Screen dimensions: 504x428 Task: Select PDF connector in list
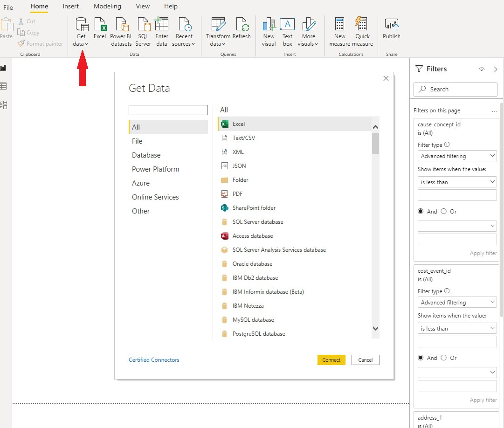[x=295, y=194]
